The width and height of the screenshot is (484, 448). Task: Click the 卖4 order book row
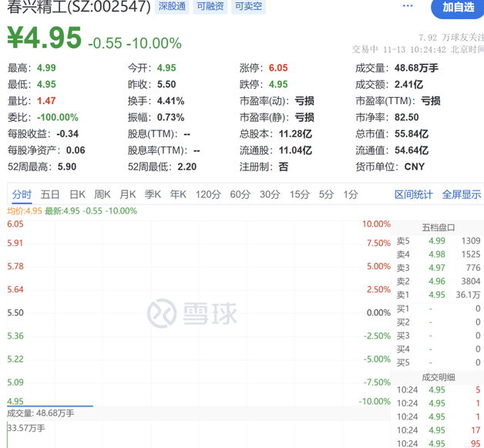439,254
